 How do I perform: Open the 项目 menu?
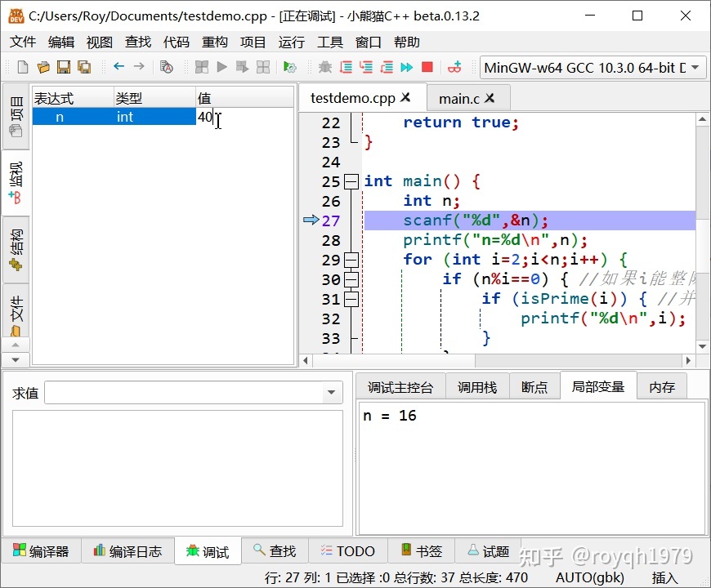click(x=253, y=42)
